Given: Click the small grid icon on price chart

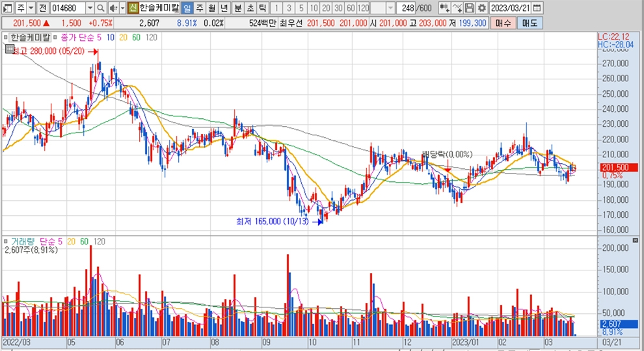Looking at the screenshot, I should (x=6, y=38).
